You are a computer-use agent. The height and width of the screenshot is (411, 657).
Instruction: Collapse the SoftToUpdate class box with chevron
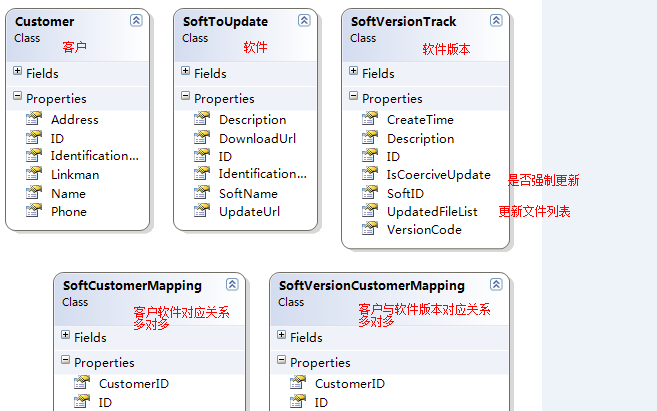pyautogui.click(x=304, y=20)
